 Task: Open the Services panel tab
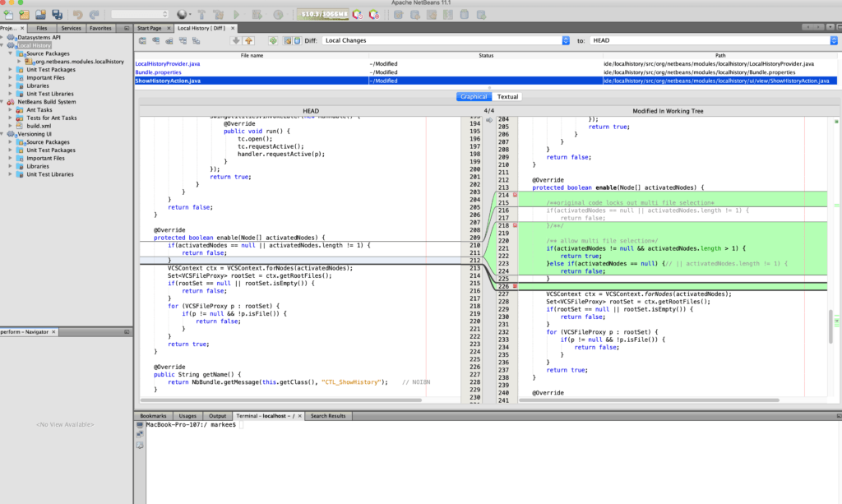click(72, 26)
